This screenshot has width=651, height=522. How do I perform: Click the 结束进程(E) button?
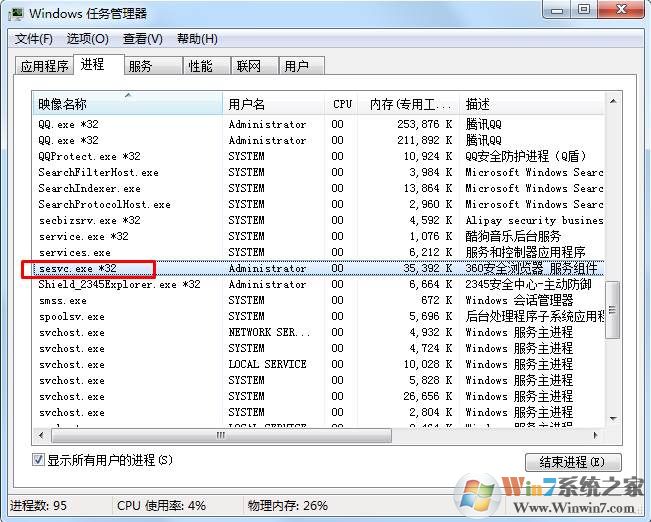pos(573,462)
